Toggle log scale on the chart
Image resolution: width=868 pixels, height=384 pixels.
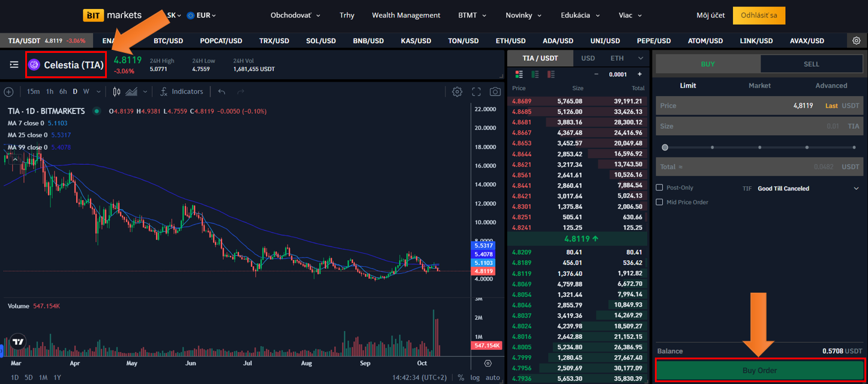click(x=475, y=378)
